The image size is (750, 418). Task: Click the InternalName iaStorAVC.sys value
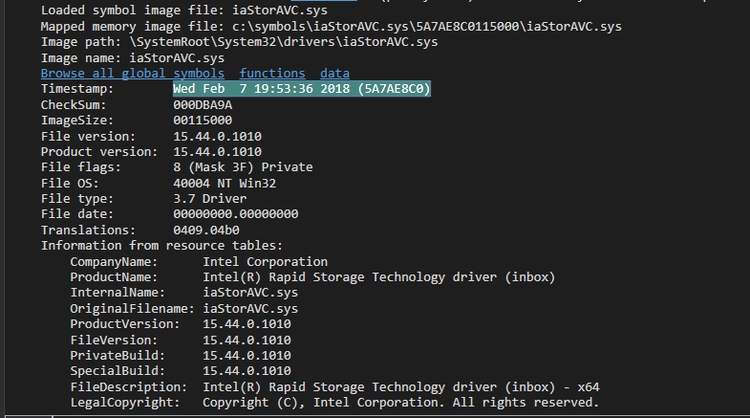point(250,293)
